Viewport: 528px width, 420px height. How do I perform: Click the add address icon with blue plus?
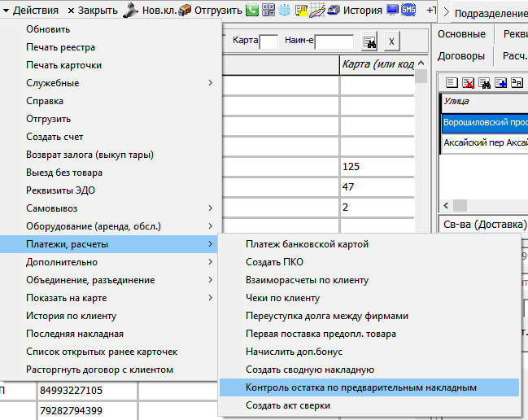pyautogui.click(x=500, y=82)
